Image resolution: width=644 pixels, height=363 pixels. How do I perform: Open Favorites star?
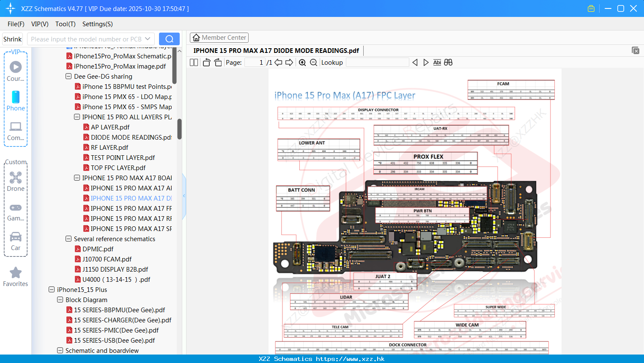16,277
